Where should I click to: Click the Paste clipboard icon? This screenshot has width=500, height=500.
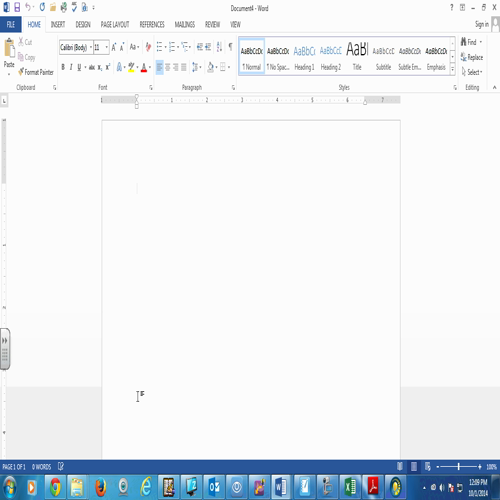[9, 48]
